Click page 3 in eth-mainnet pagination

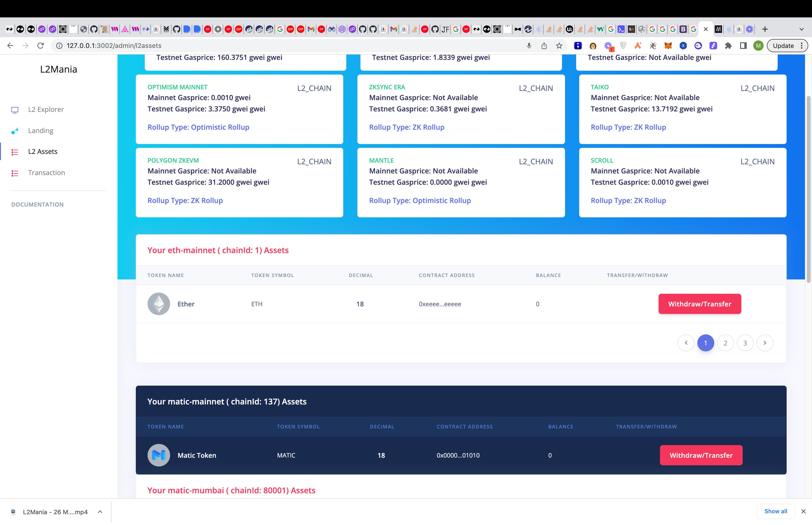745,342
